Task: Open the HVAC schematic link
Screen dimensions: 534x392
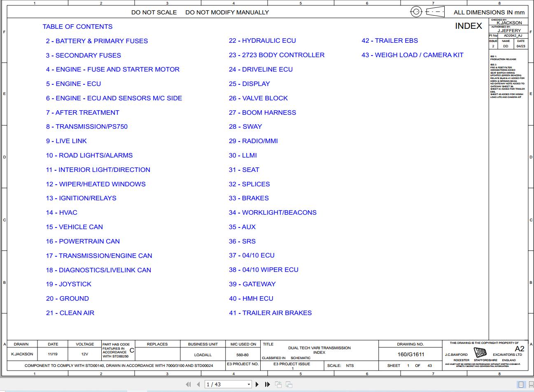Action: point(61,212)
